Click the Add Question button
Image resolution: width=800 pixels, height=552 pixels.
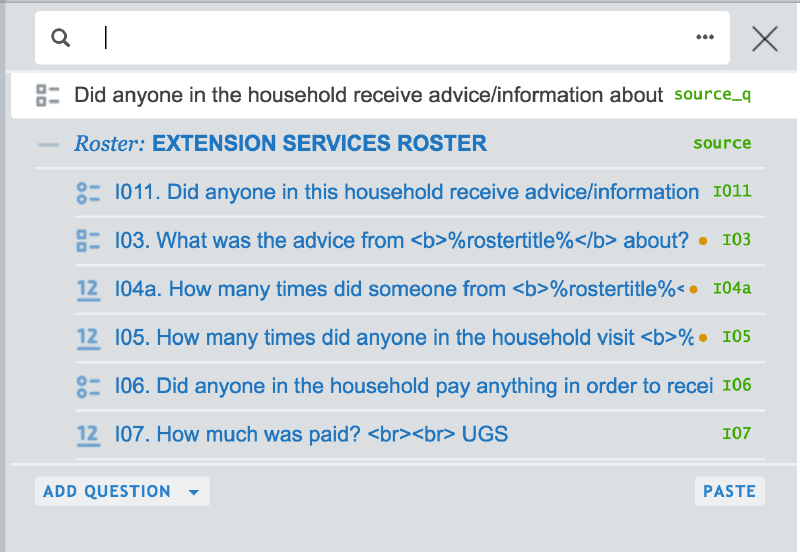click(x=107, y=492)
